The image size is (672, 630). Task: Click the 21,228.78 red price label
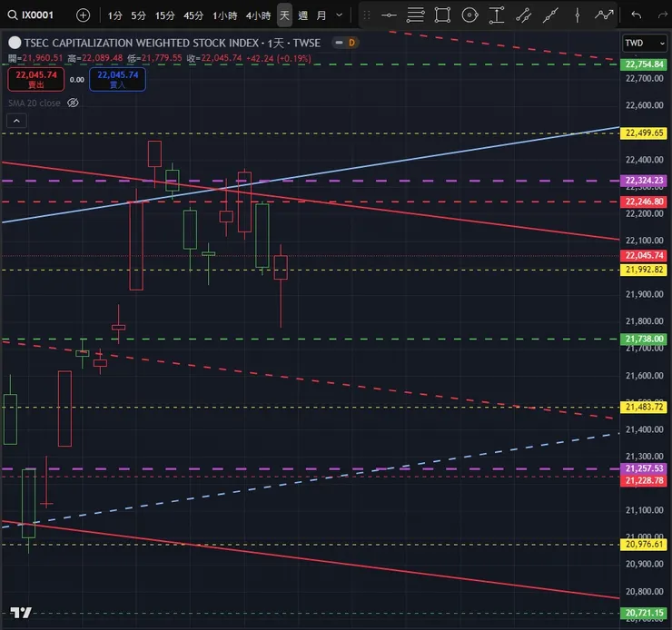[644, 480]
